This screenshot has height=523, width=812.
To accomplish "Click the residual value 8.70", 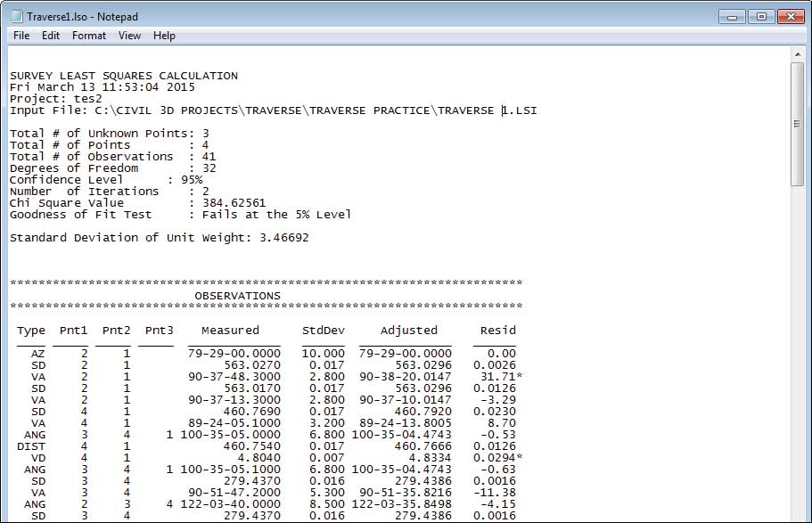I will [502, 422].
